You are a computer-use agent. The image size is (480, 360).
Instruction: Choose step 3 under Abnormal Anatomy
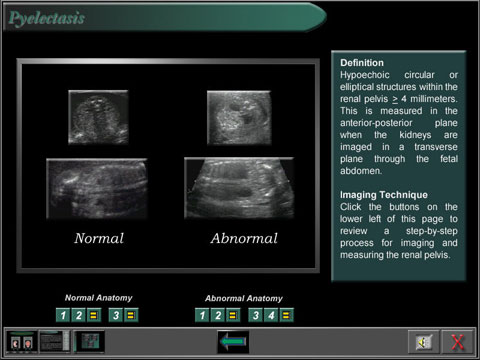pyautogui.click(x=255, y=315)
